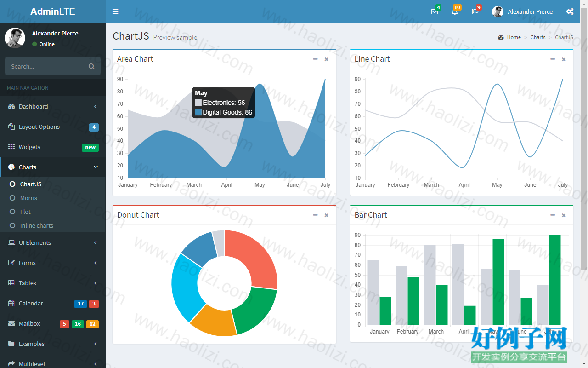Expand the UI Elements menu

pos(53,242)
